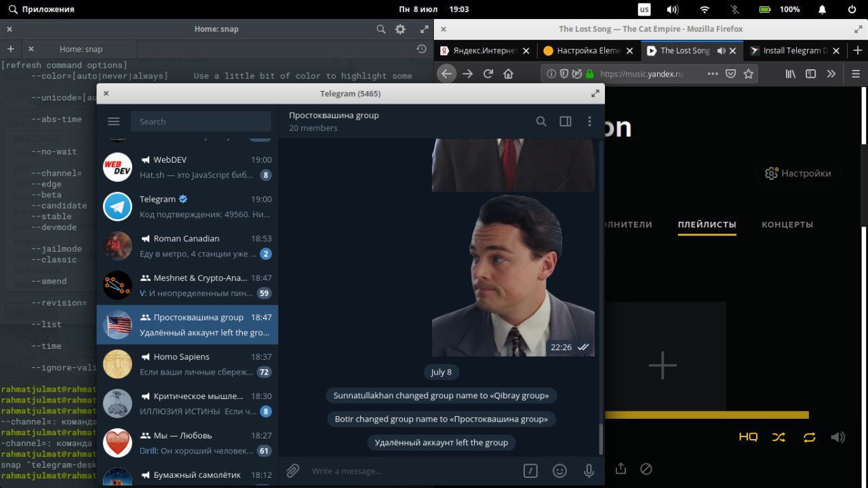Click the Telegram Search chats field
868x488 pixels.
coord(201,121)
